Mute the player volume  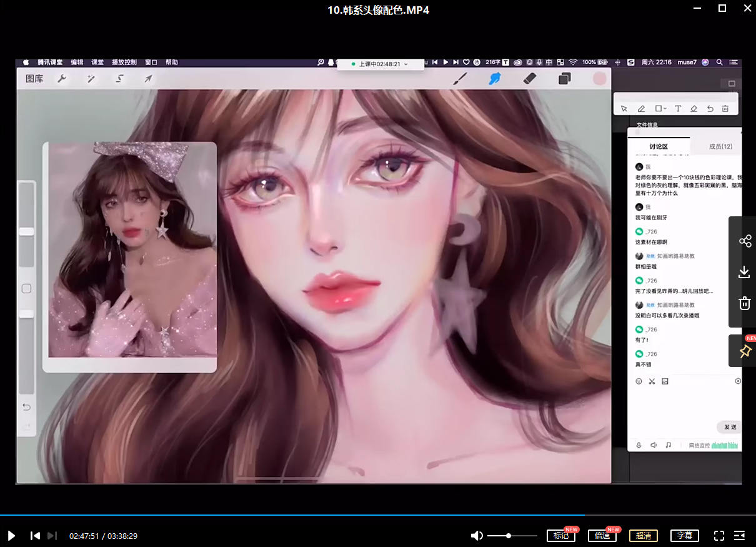tap(477, 536)
